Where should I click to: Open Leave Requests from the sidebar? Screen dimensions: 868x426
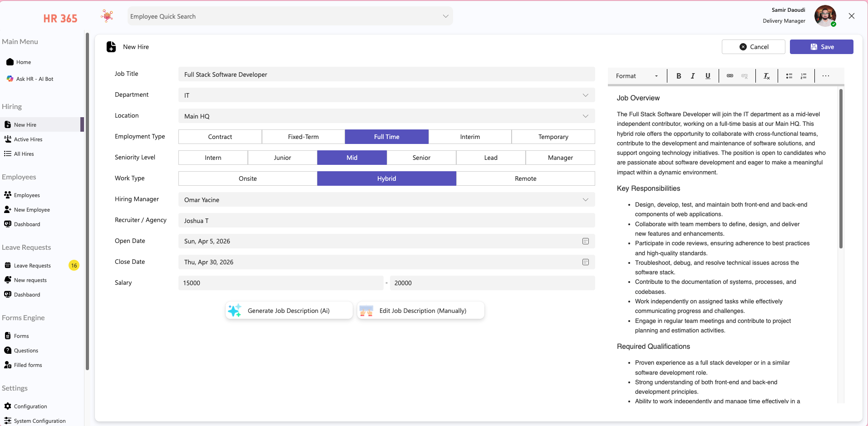point(32,265)
